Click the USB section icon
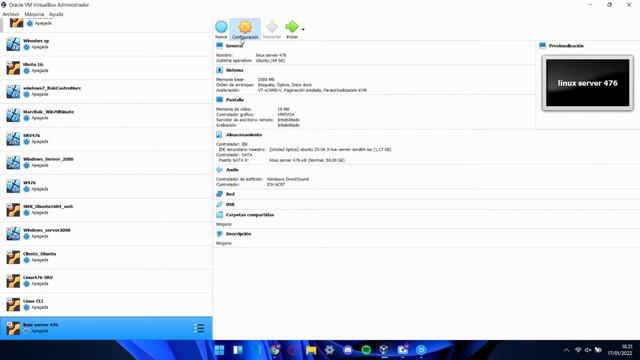Screen dimensions: 640x360 pos(219,204)
